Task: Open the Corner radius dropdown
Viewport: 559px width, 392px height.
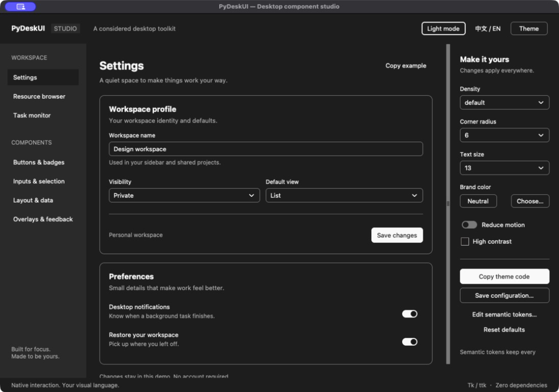Action: [x=504, y=135]
